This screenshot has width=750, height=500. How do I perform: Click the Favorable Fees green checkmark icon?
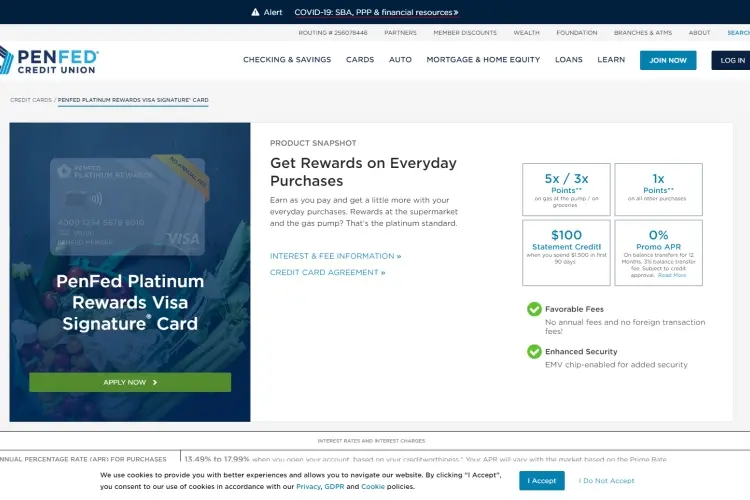534,309
